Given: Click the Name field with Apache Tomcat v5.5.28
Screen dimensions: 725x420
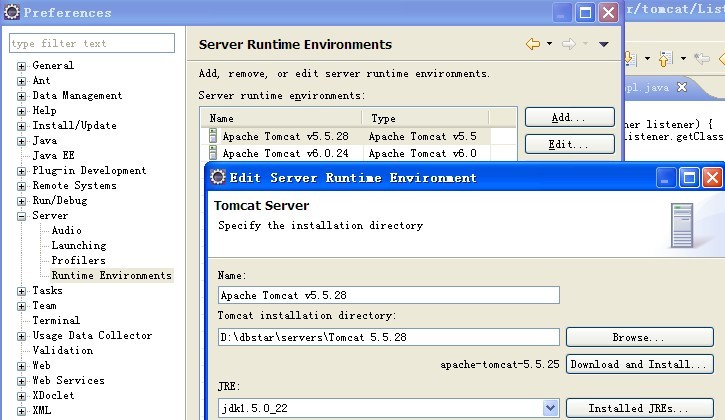Looking at the screenshot, I should coord(389,295).
